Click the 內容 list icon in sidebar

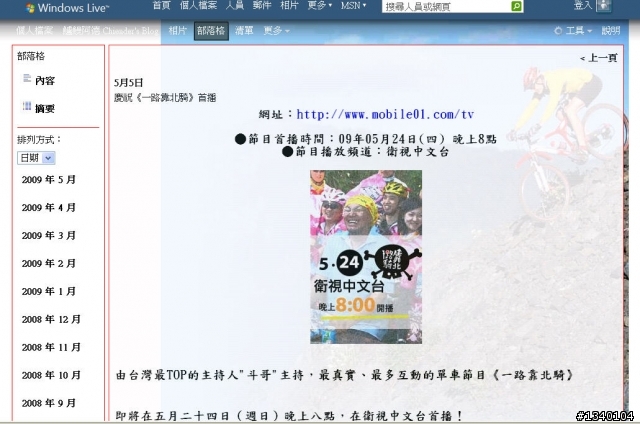pyautogui.click(x=27, y=78)
